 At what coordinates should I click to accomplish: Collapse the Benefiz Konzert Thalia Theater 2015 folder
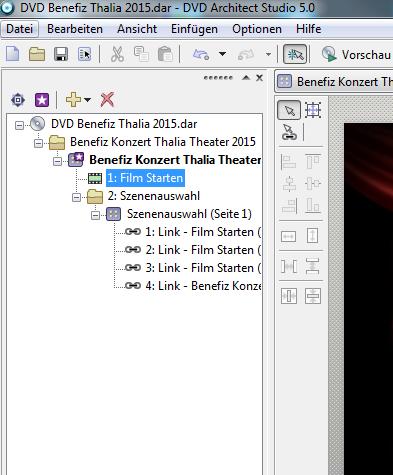point(39,143)
